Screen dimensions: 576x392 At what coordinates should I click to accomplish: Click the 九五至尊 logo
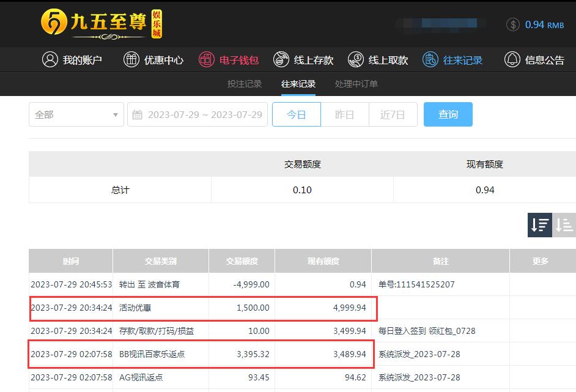(x=102, y=24)
